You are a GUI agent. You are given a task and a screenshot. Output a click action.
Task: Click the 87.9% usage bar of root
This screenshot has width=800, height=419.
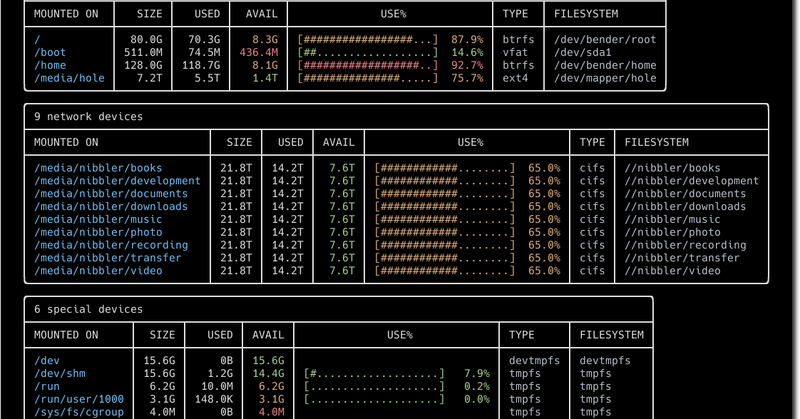tap(368, 39)
